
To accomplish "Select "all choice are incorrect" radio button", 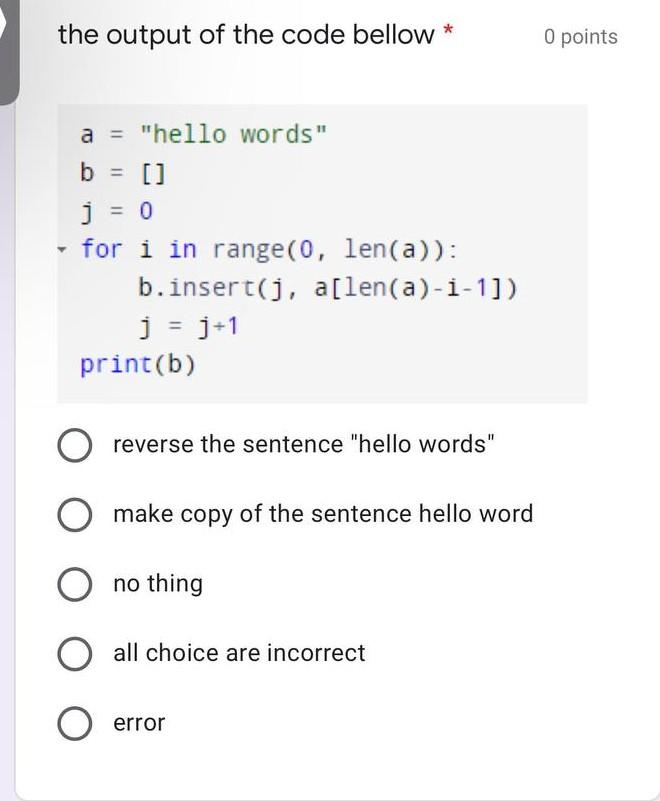I will (74, 653).
